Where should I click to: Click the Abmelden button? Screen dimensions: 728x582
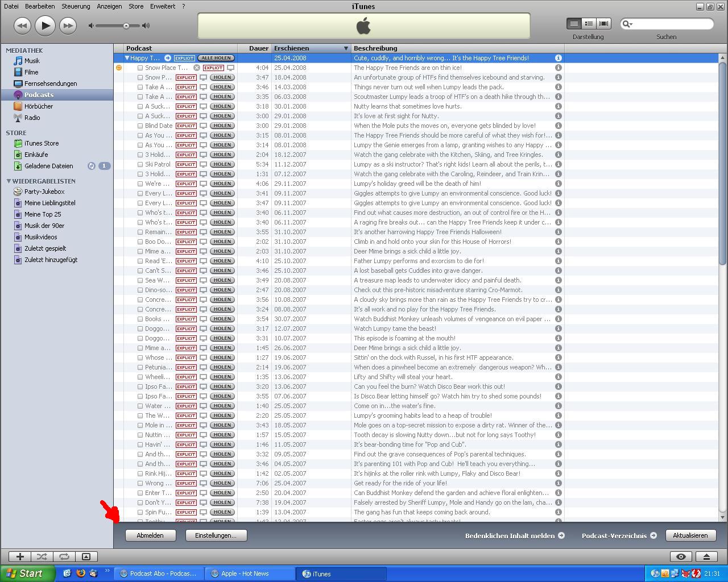pos(150,535)
